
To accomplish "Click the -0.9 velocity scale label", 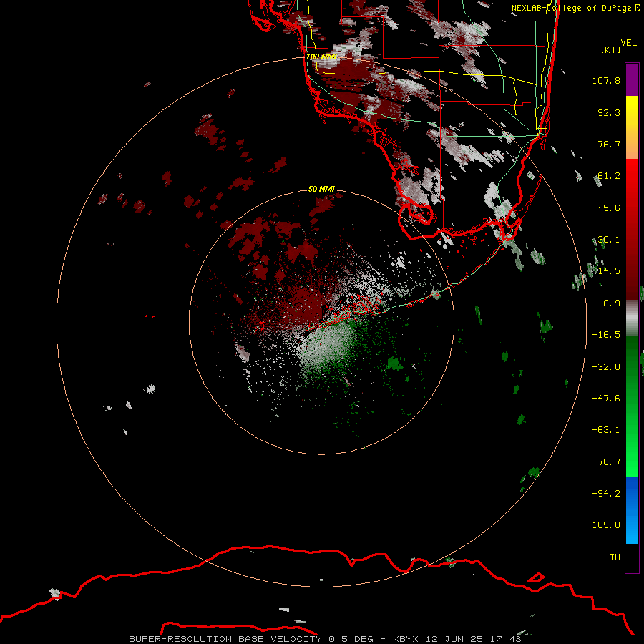I will (x=609, y=303).
